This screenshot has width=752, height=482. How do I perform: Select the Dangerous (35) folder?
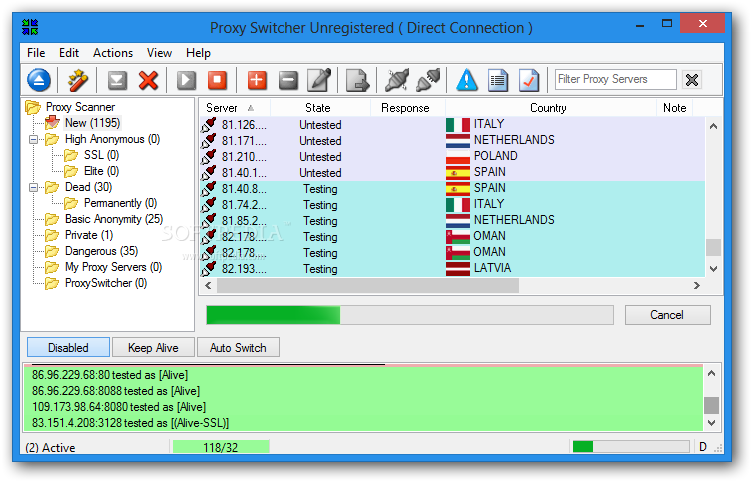coord(101,251)
